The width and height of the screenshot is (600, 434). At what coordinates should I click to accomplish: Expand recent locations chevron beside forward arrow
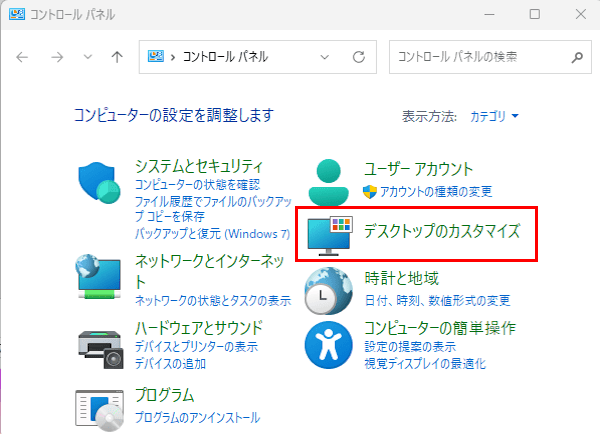point(88,57)
